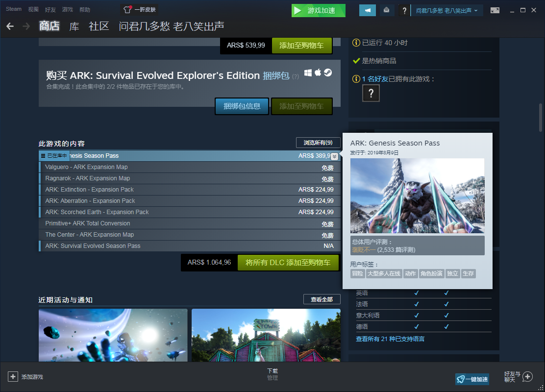Click the 捆绑包信息 button
The width and height of the screenshot is (545, 392).
coord(242,106)
